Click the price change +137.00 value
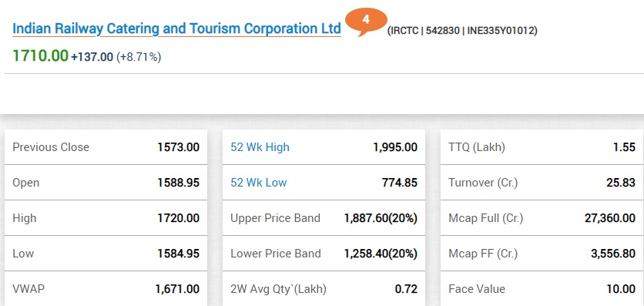Viewport: 644px width, 306px height. coord(92,57)
